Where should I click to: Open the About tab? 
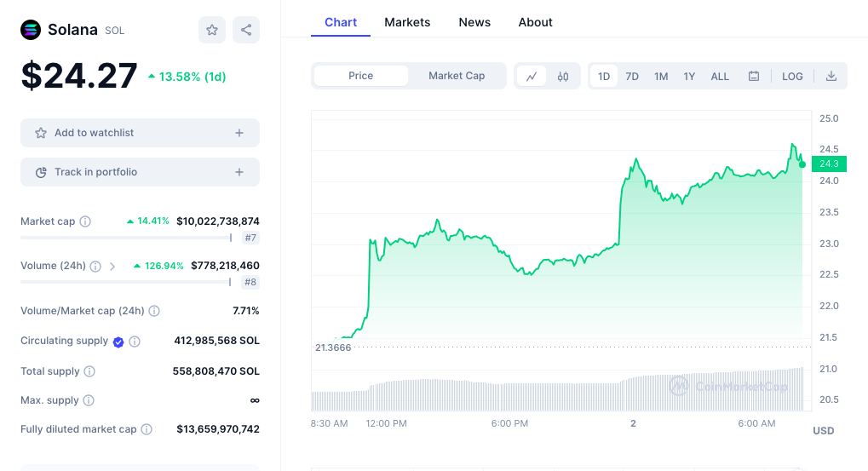535,22
